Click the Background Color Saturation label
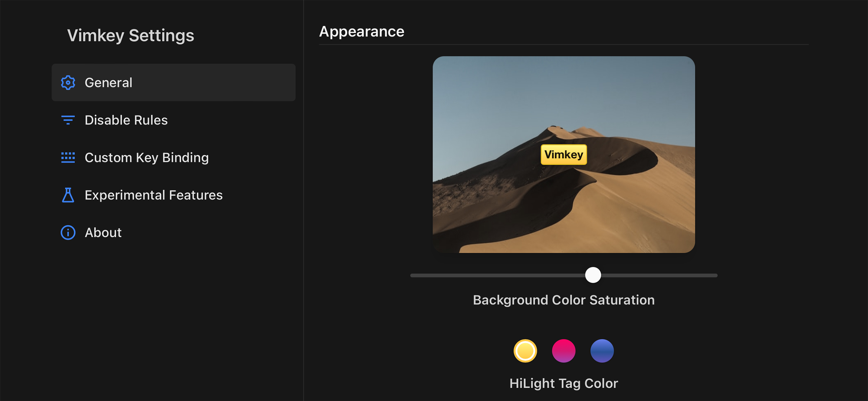 click(x=564, y=300)
